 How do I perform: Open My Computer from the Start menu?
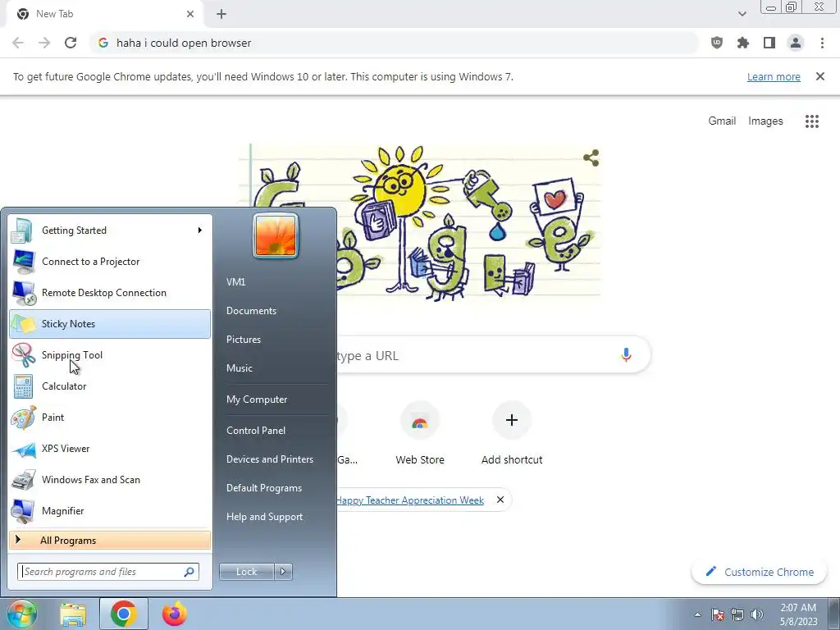click(257, 399)
